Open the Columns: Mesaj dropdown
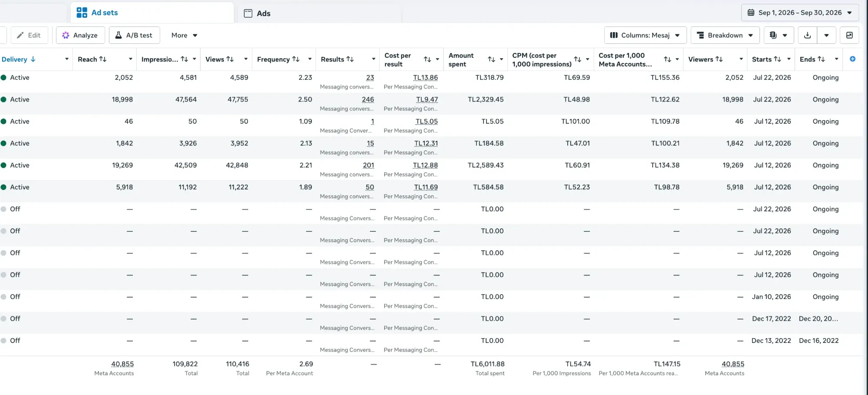 pyautogui.click(x=645, y=35)
